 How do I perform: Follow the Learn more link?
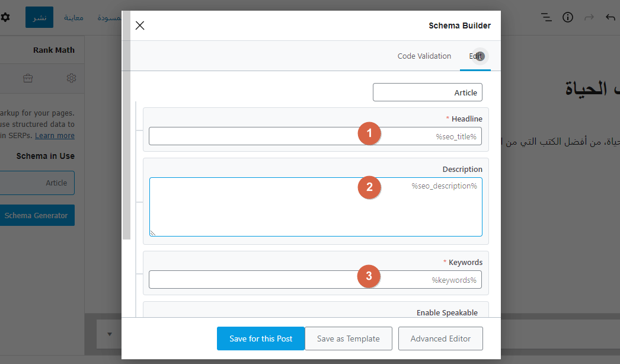(x=55, y=136)
